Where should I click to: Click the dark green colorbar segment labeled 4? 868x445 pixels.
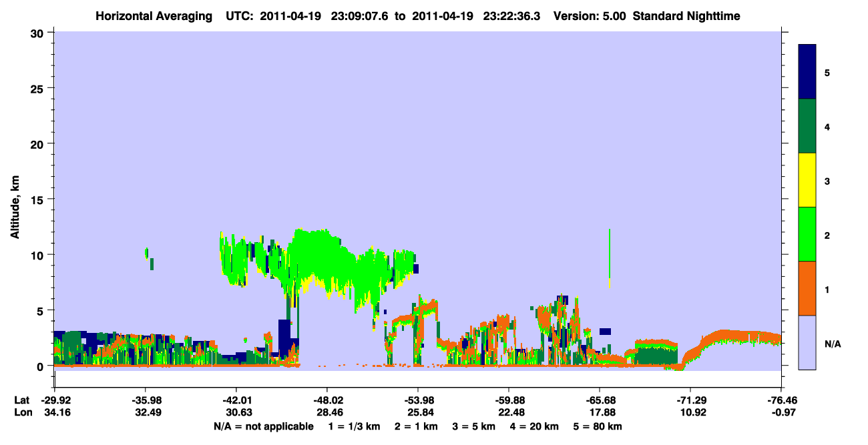807,126
